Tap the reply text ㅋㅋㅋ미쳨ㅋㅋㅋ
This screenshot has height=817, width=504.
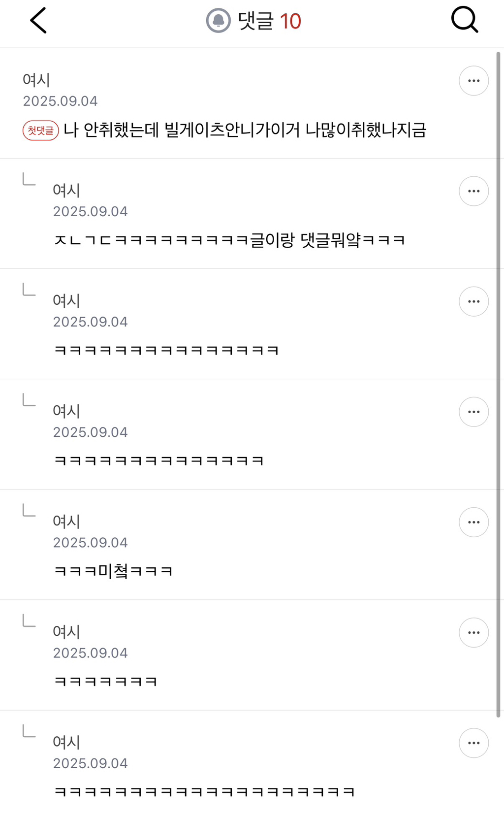coord(113,571)
